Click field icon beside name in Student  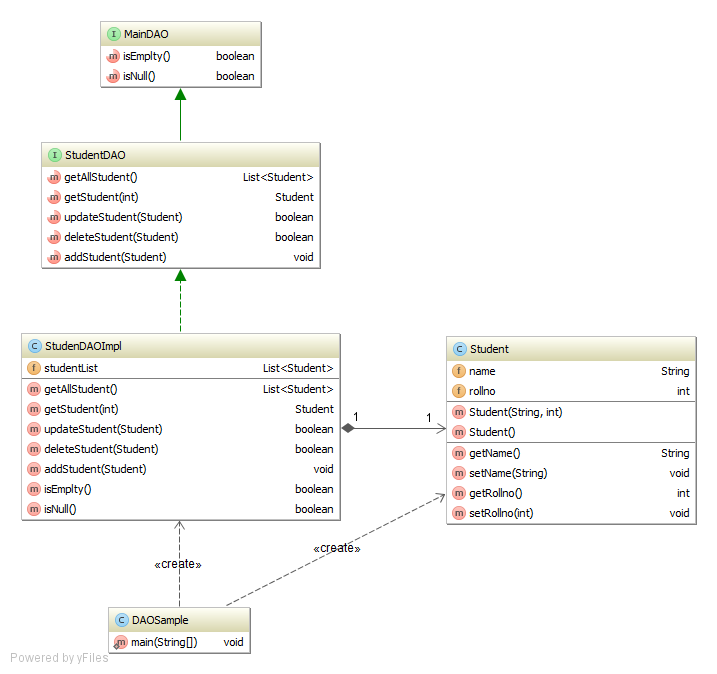pyautogui.click(x=459, y=371)
